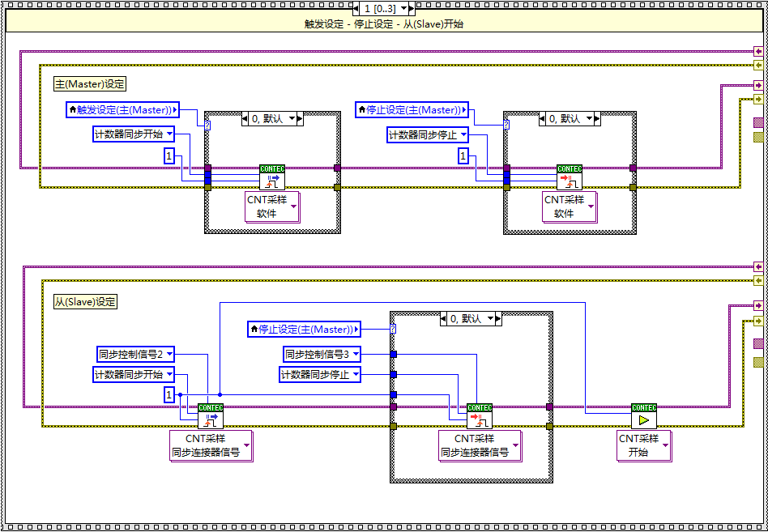The width and height of the screenshot is (768, 532).
Task: Open the outer case selector labeled 1 [0..3]
Action: pos(384,8)
